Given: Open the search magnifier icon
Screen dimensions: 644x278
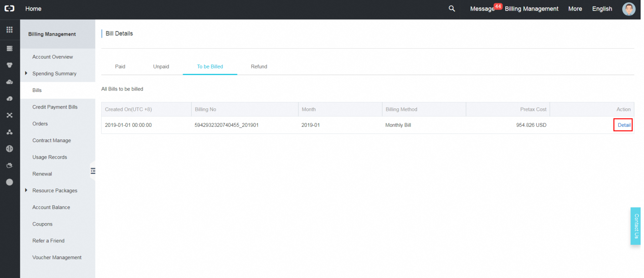Looking at the screenshot, I should (x=452, y=9).
